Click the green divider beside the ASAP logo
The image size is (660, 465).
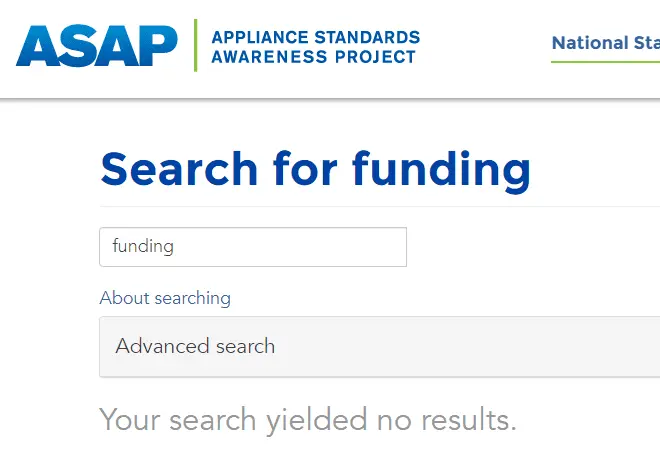tap(195, 45)
